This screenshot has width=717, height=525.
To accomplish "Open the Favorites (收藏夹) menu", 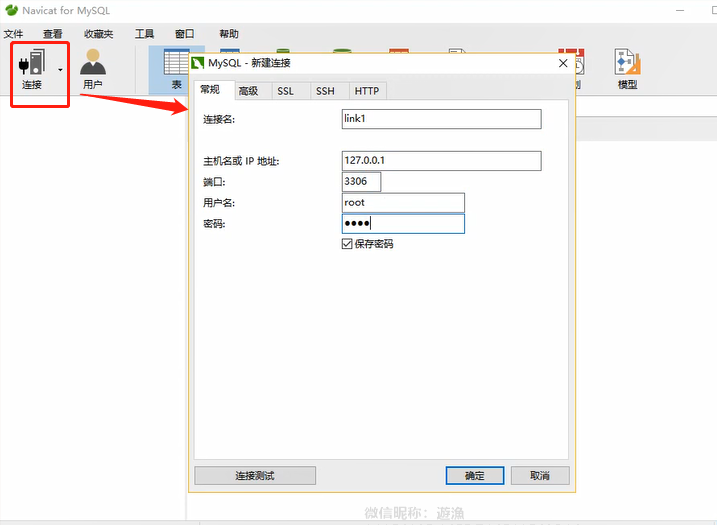I will tap(98, 34).
